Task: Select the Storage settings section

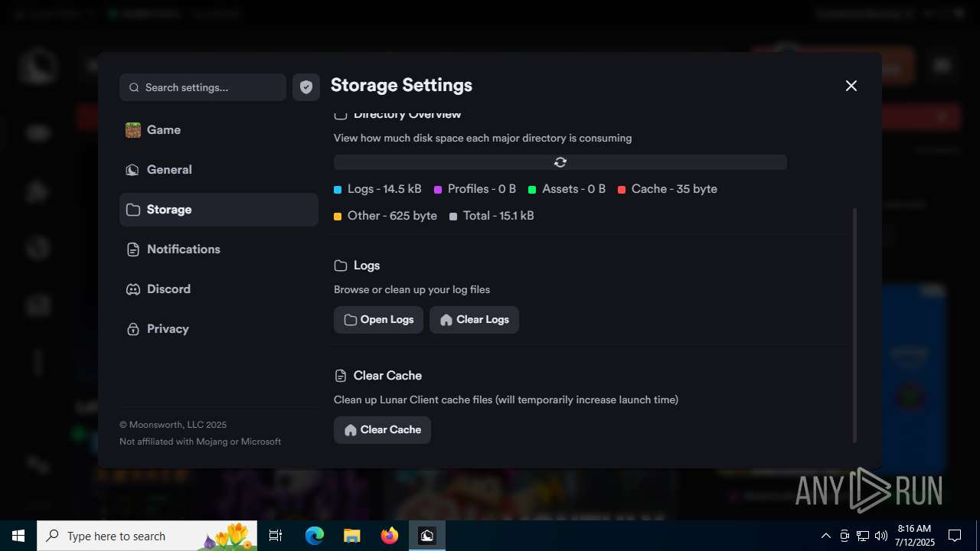Action: tap(218, 210)
